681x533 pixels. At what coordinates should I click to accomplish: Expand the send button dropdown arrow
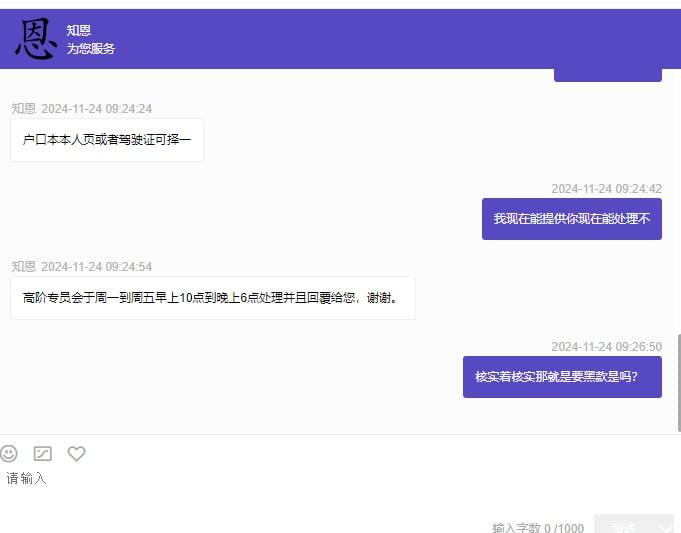click(665, 527)
